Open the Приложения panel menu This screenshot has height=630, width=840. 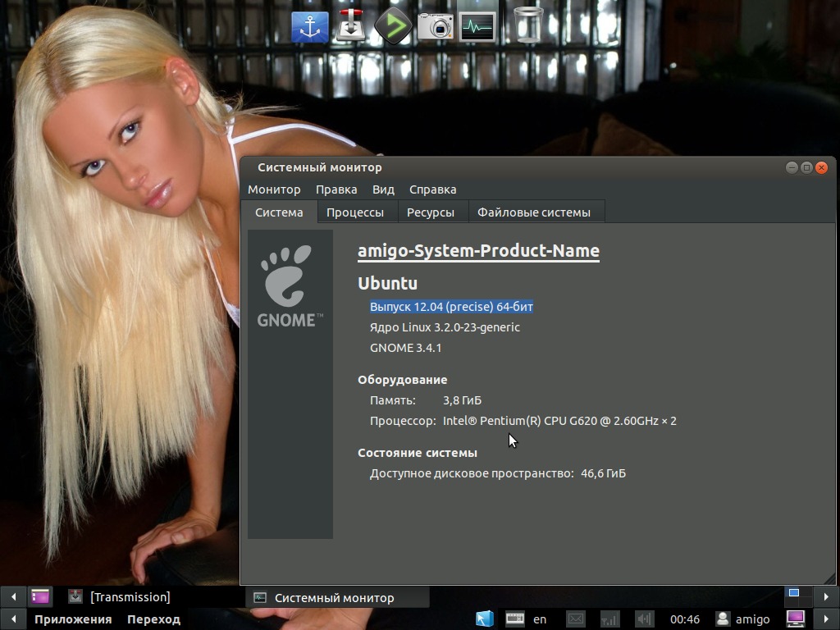(x=73, y=619)
